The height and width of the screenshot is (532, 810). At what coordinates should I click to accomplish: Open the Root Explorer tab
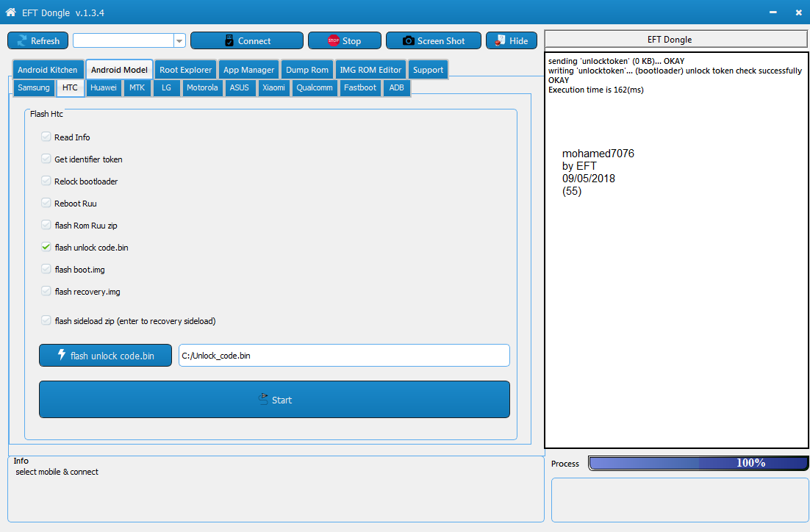pyautogui.click(x=185, y=70)
